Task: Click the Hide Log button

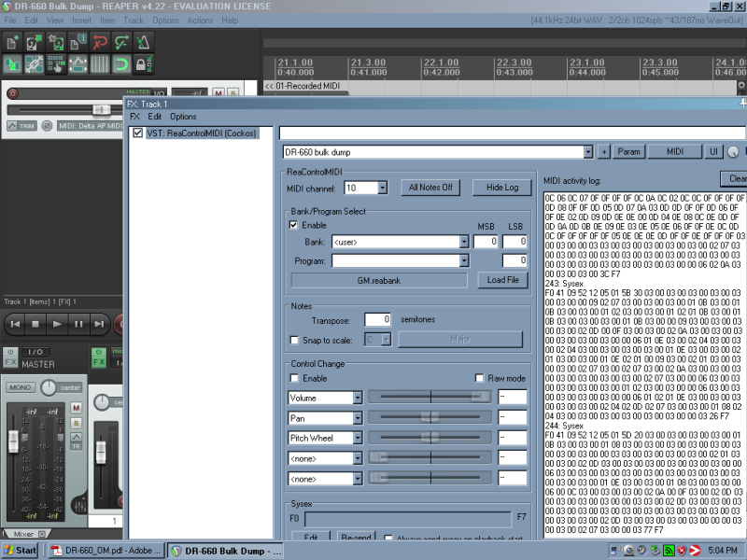Action: pos(502,188)
